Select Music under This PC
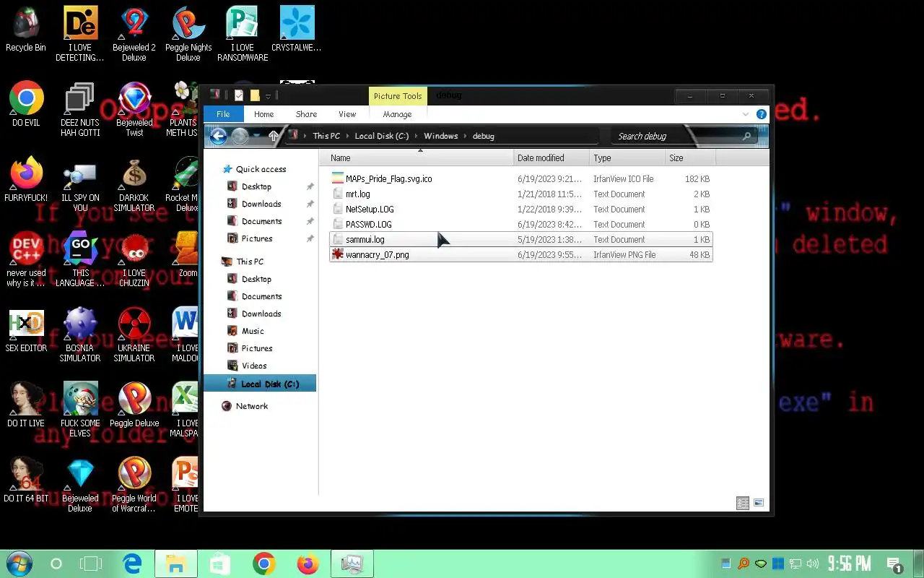924x578 pixels. [253, 331]
